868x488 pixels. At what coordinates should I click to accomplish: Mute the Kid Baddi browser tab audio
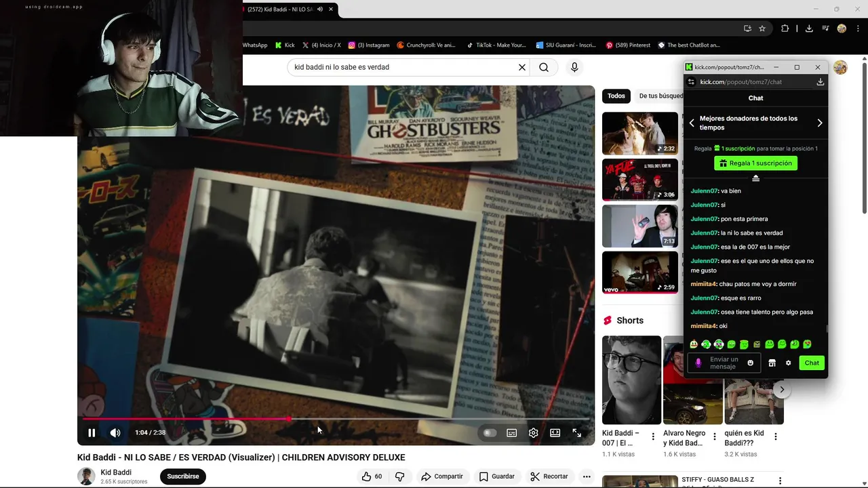320,9
